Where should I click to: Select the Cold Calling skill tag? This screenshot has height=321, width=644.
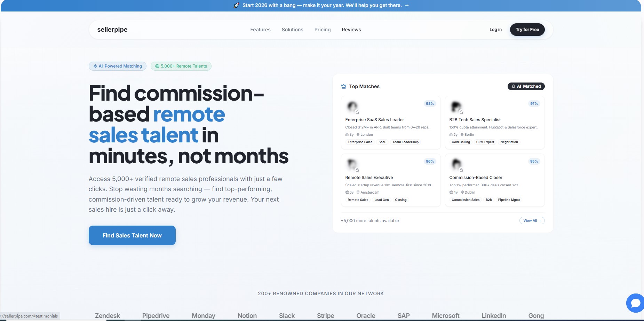point(460,142)
